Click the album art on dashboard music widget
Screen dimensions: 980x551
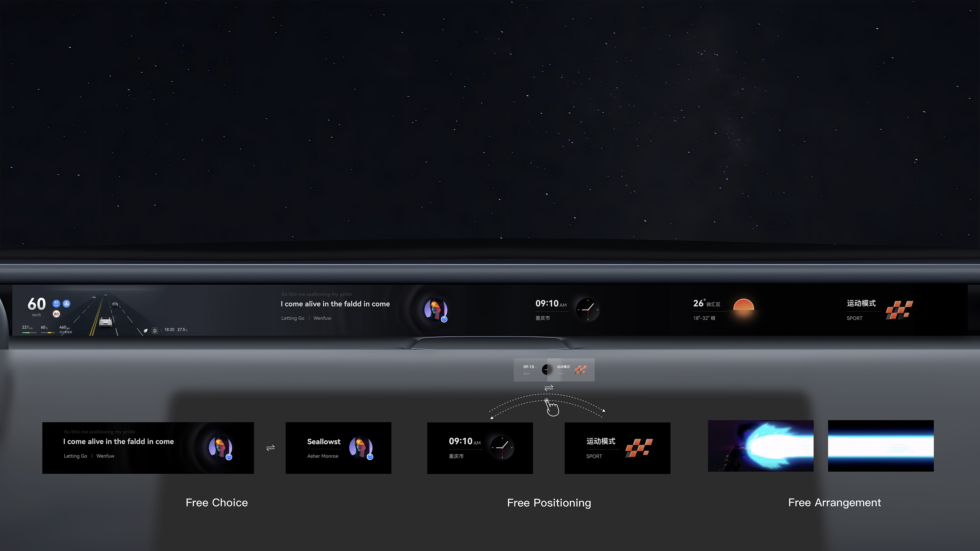436,310
